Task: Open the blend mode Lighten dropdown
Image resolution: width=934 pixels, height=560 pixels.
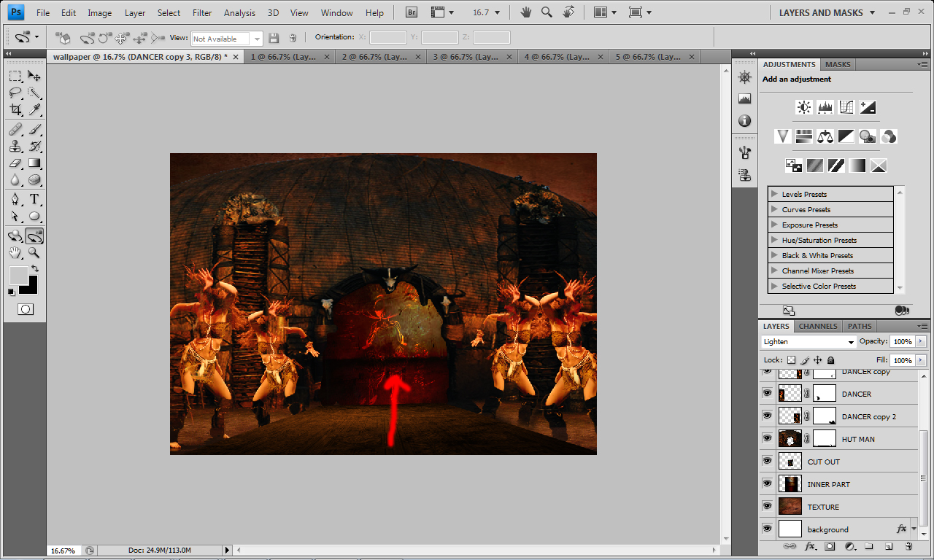Action: point(808,341)
